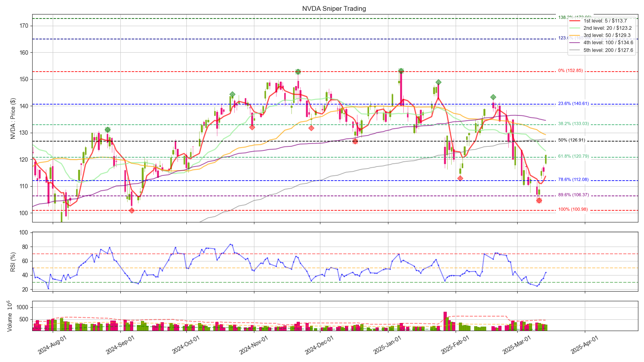Viewport: 644px width, 362px height.
Task: Click the 'RSI (%)' axis title
Action: tap(13, 262)
